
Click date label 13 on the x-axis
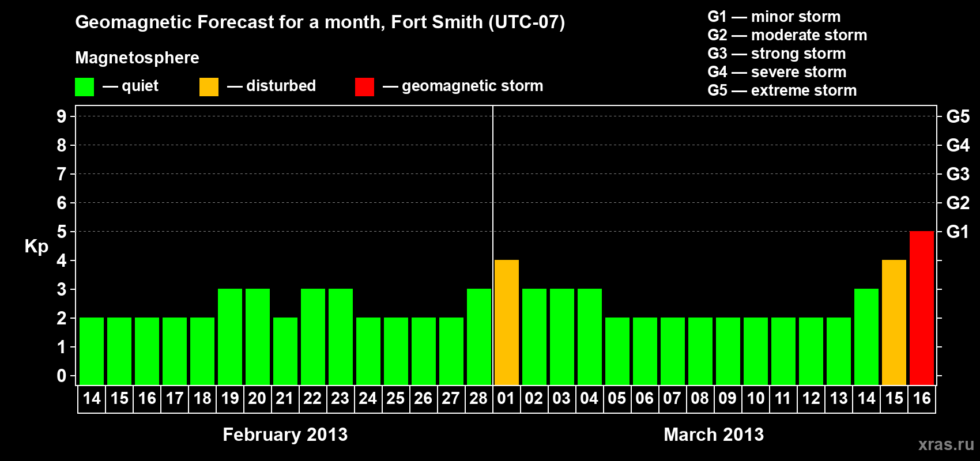coord(839,398)
